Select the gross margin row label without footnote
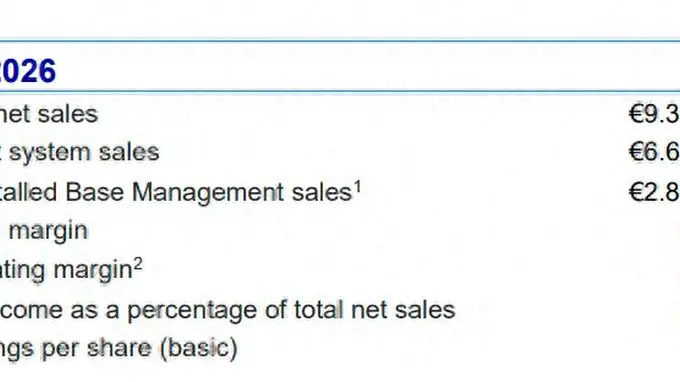680x382 pixels. pos(48,231)
